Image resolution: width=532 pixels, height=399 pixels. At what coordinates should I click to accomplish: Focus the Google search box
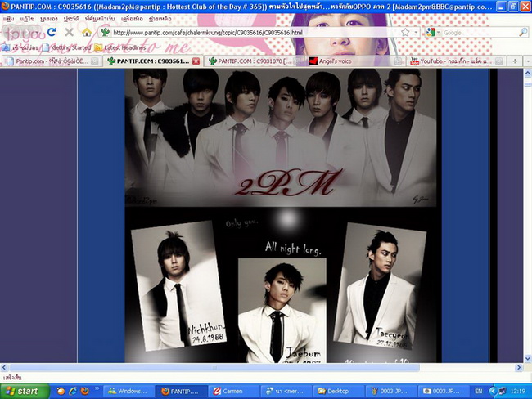tap(480, 33)
